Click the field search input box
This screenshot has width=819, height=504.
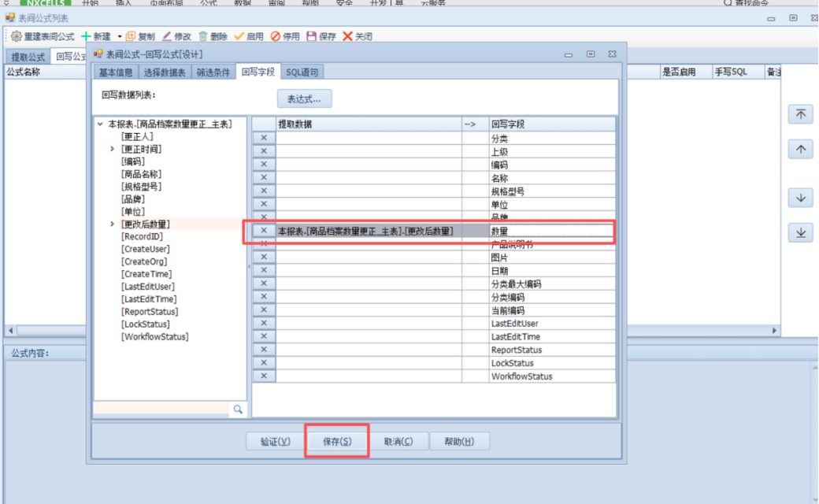coord(161,409)
